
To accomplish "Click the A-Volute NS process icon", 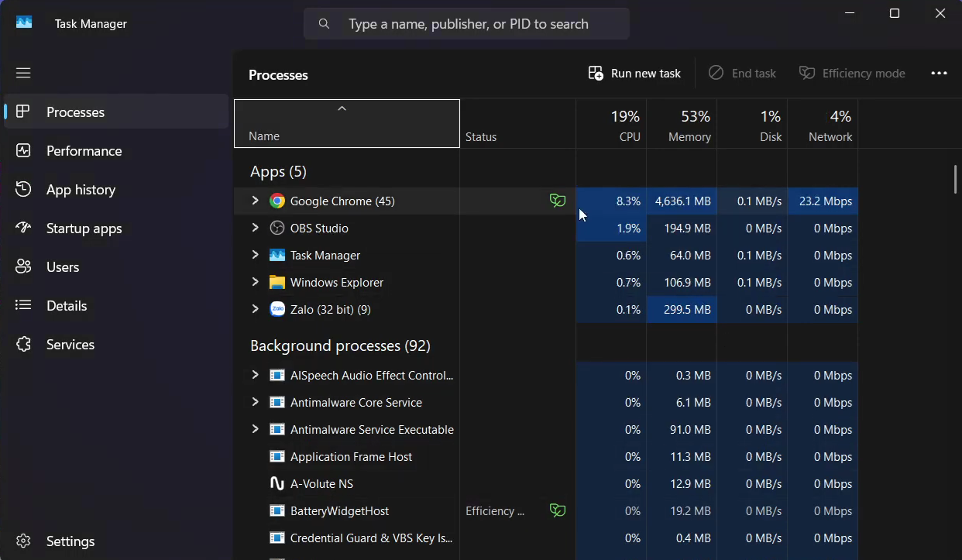I will 277,484.
